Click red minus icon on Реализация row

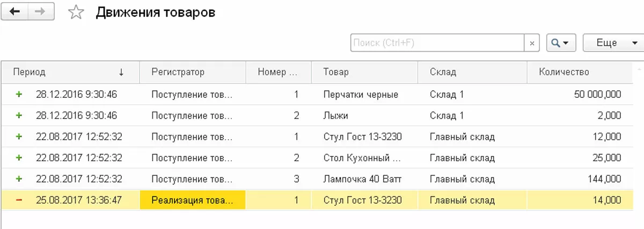point(19,200)
